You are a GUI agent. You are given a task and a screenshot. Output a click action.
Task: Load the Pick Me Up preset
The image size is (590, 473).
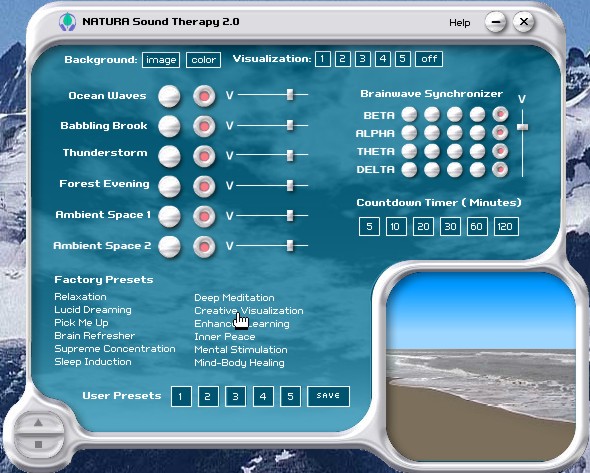point(81,323)
